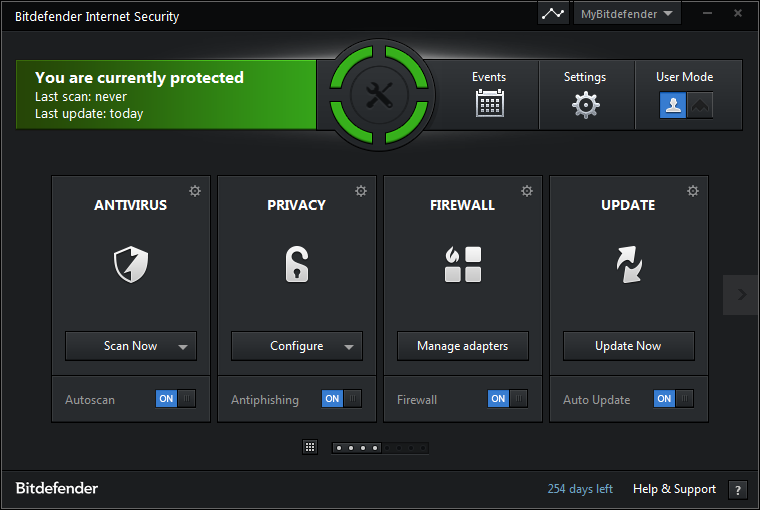Image resolution: width=760 pixels, height=510 pixels.
Task: Expand the Privacy Configure dropdown arrow
Action: 349,347
